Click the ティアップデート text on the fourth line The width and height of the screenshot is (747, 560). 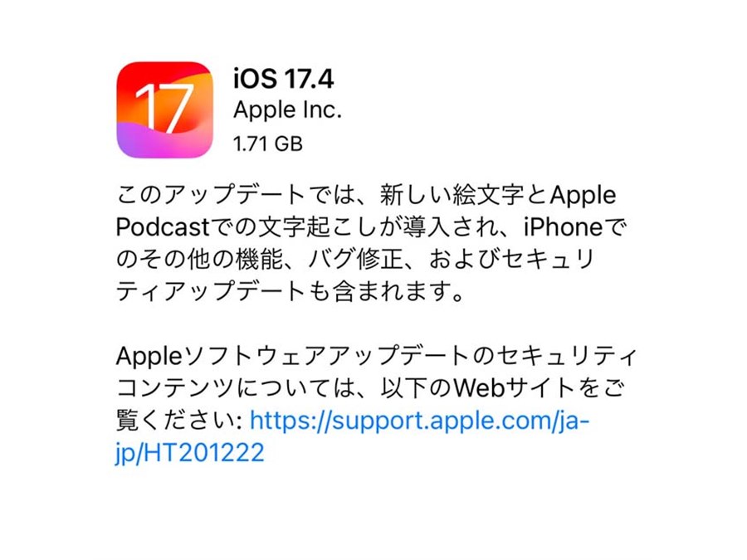212,291
